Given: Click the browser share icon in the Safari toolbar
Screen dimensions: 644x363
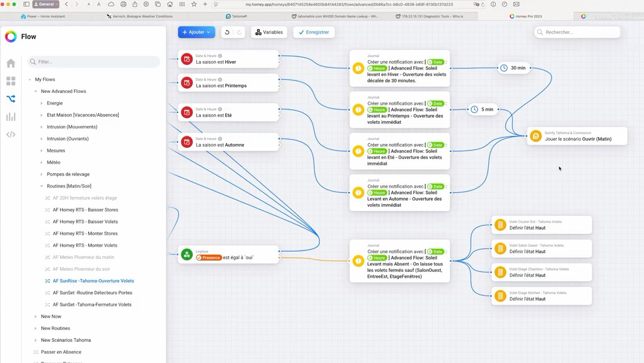Looking at the screenshot, I should tap(135, 5).
